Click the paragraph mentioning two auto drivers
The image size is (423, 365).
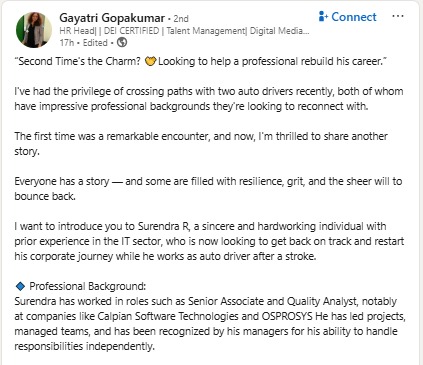tap(209, 99)
